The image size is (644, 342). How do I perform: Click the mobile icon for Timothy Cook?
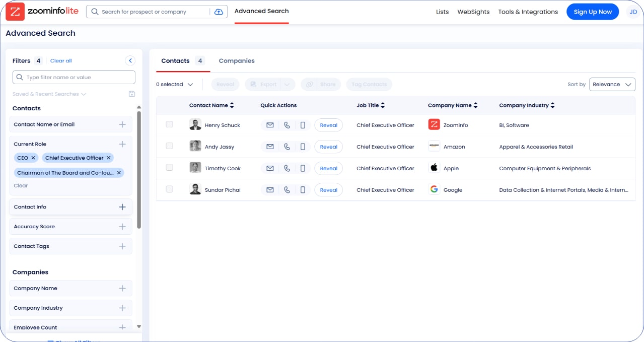tap(303, 168)
